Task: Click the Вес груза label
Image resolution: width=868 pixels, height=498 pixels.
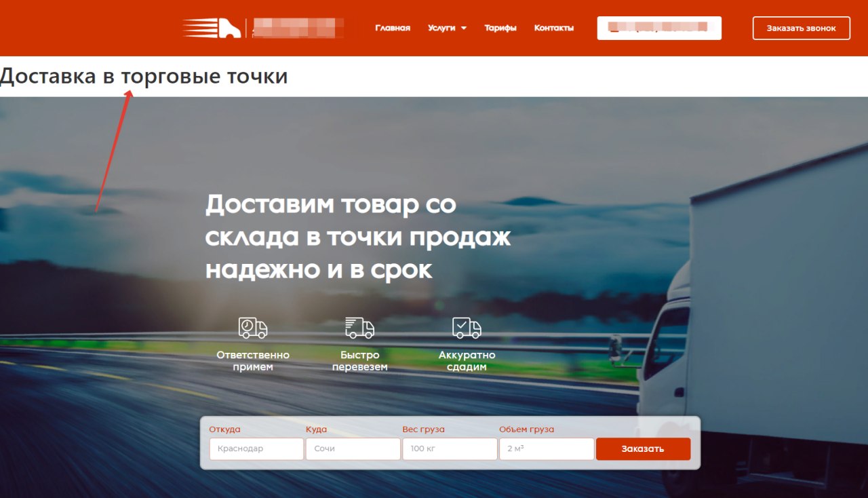Action: click(x=424, y=429)
